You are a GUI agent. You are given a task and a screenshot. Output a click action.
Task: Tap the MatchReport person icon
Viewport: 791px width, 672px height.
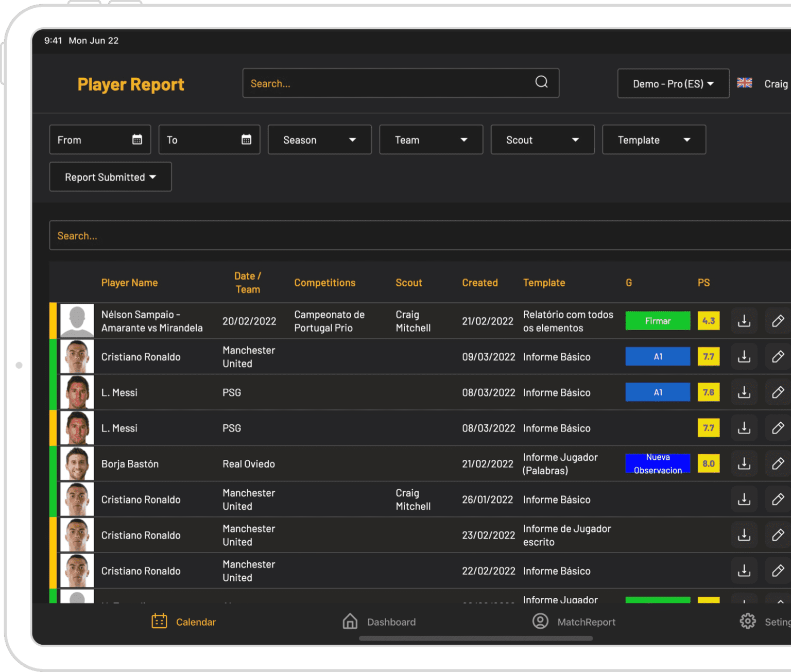click(x=540, y=622)
